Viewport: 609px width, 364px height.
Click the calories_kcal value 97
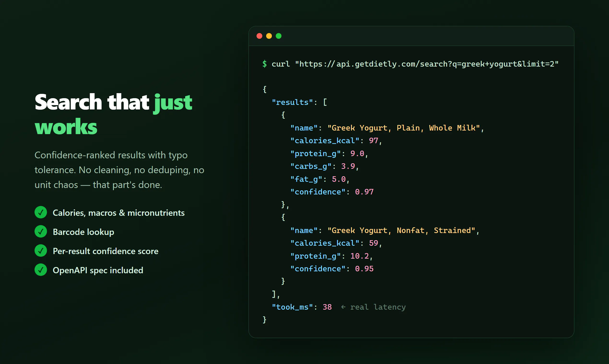pos(374,141)
